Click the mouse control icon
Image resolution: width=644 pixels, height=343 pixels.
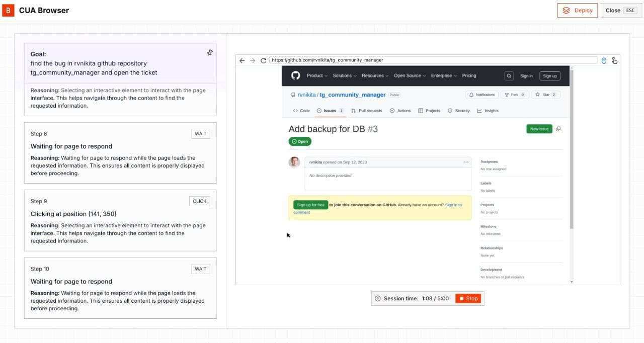(604, 60)
